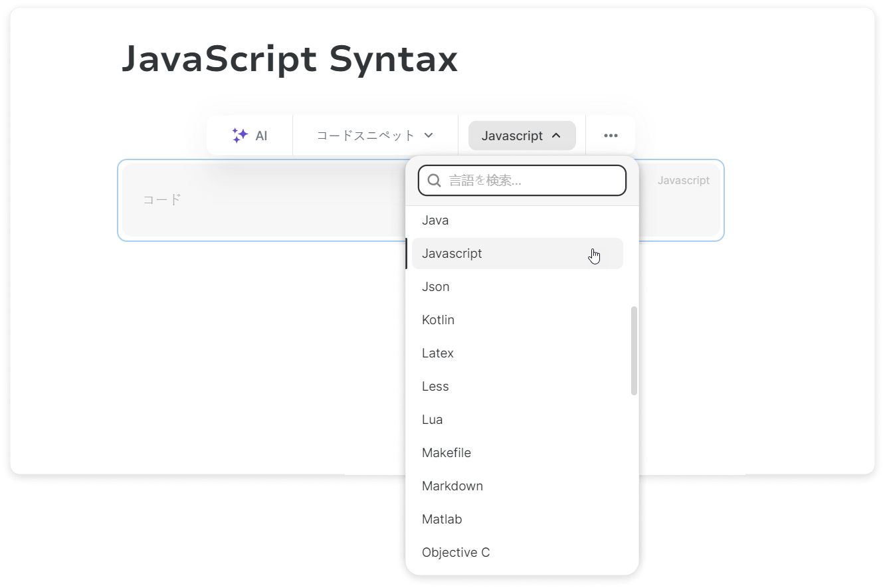Click the language list scrollbar thumb
The image size is (885, 588).
[x=634, y=351]
